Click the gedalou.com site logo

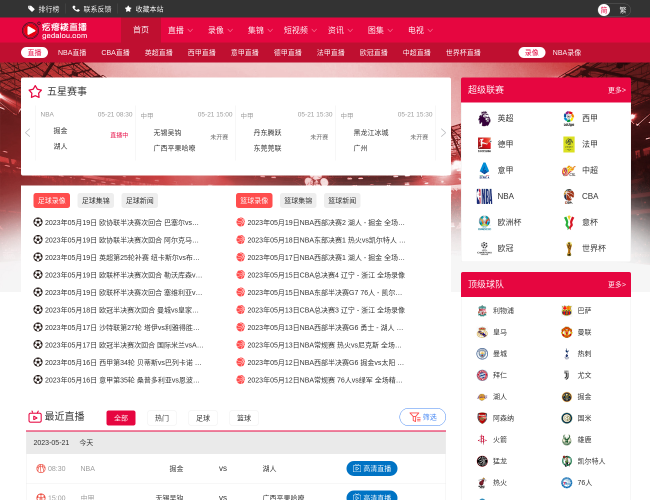(54, 30)
